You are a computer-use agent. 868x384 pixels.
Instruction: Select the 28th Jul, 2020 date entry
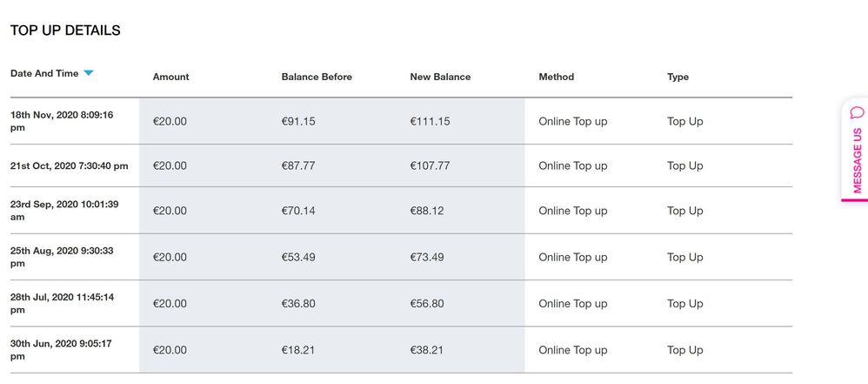coord(62,304)
